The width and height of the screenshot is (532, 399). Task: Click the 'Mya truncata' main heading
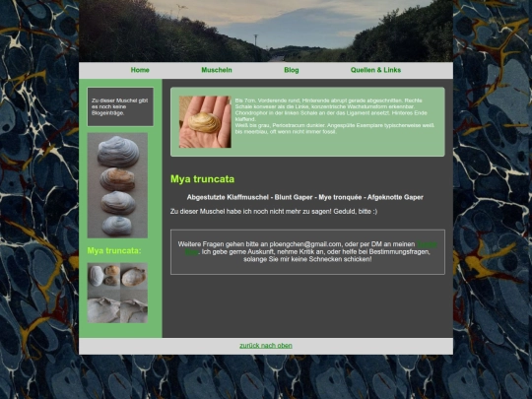(x=202, y=179)
